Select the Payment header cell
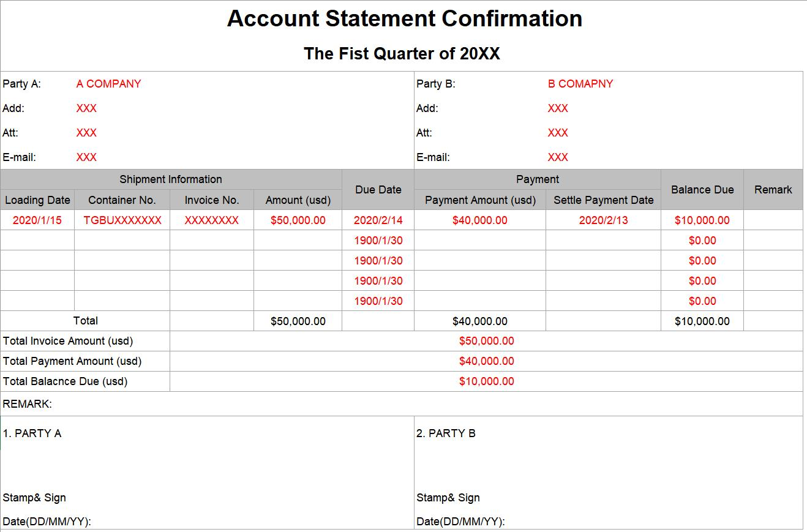 pos(538,179)
